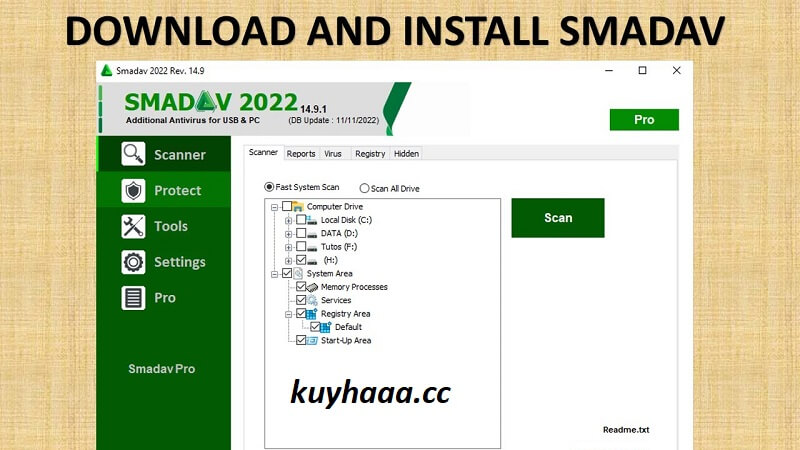Minimize the Smadav window
Screen dimensions: 800x450
coord(609,70)
